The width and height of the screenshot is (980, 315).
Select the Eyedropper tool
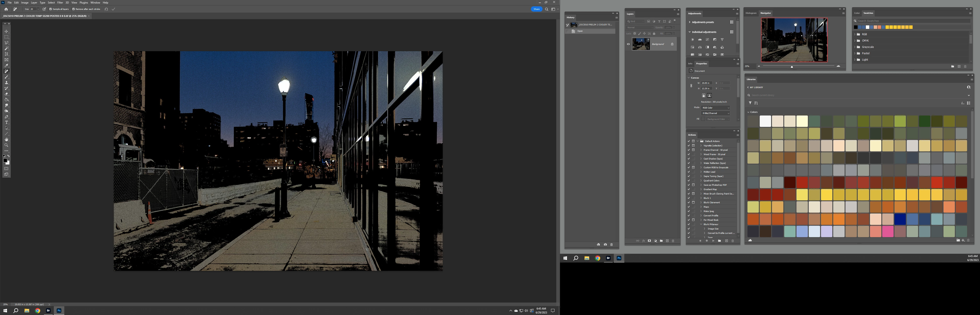[7, 65]
